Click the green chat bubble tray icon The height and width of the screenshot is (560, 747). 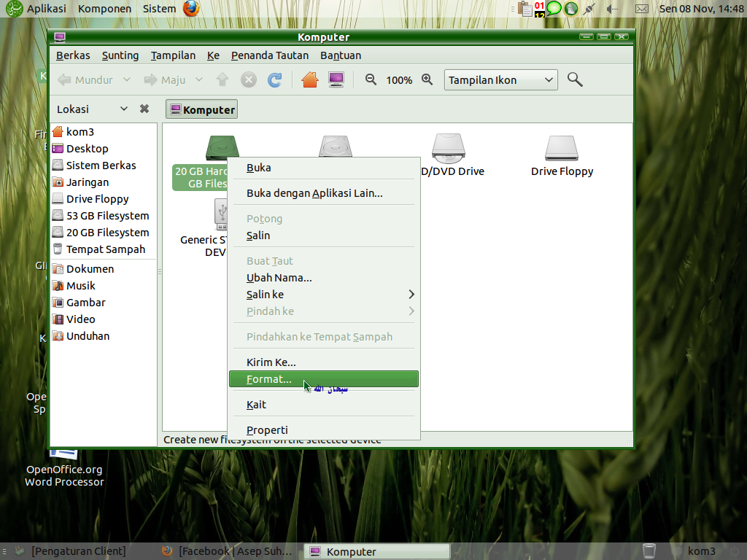(554, 9)
